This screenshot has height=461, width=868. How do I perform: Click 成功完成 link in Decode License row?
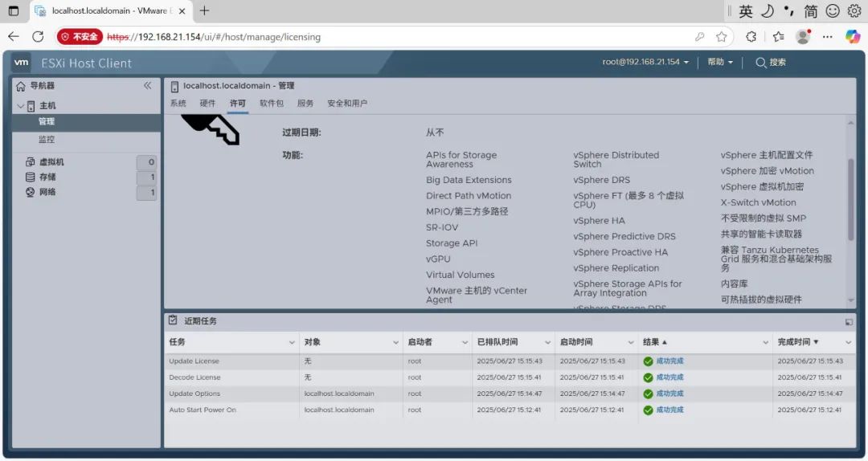pos(669,377)
